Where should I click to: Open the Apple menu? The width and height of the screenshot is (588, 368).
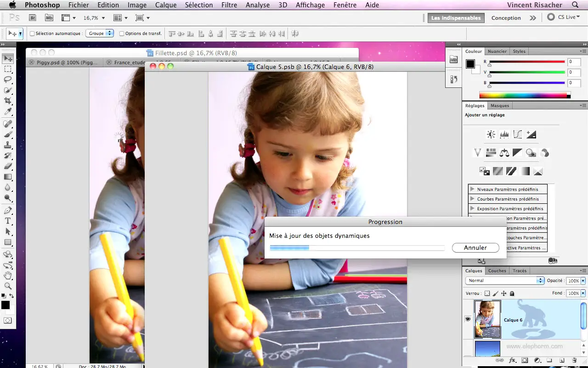[12, 5]
